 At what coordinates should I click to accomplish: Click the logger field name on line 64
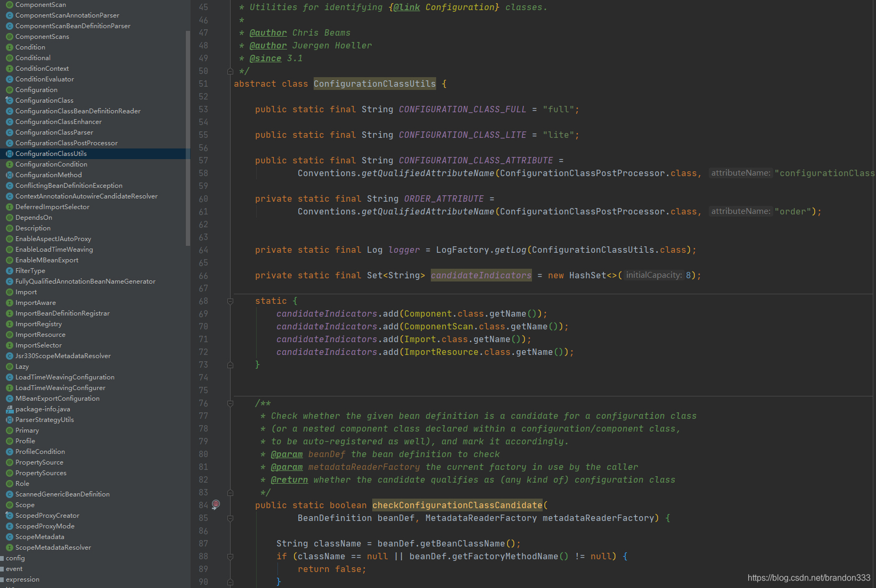(404, 250)
